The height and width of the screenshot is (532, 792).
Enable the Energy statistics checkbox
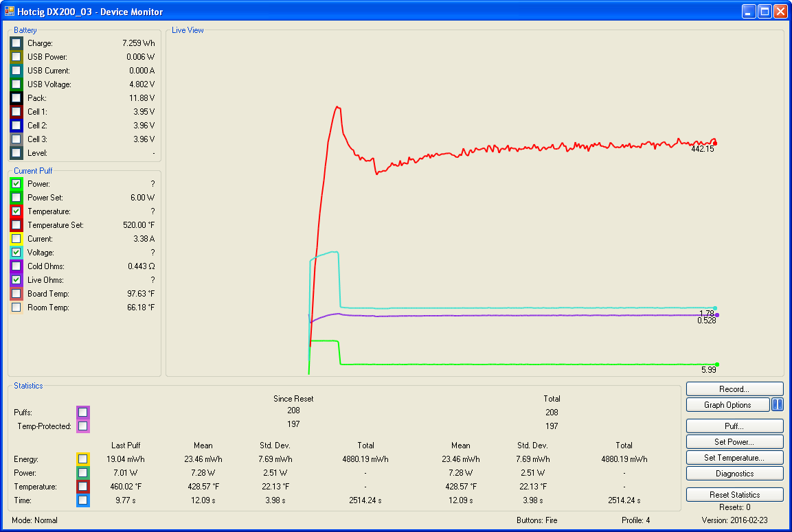point(82,459)
